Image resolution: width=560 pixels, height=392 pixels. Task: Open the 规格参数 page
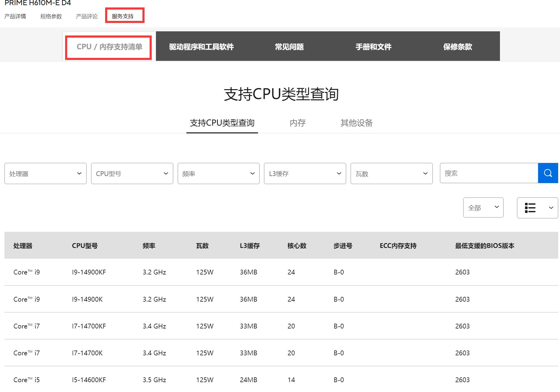coord(51,16)
